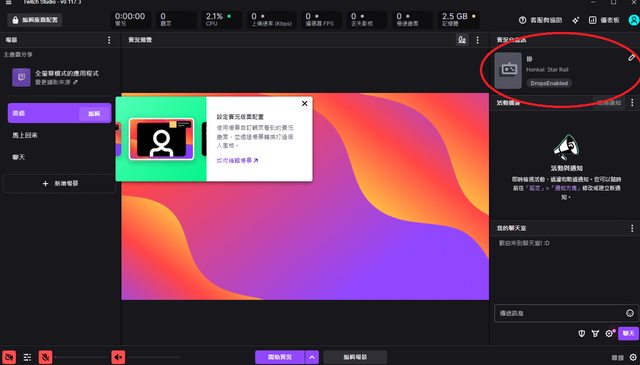The width and height of the screenshot is (640, 365).
Task: Open the sparkle icon in the top bar
Action: 576,20
